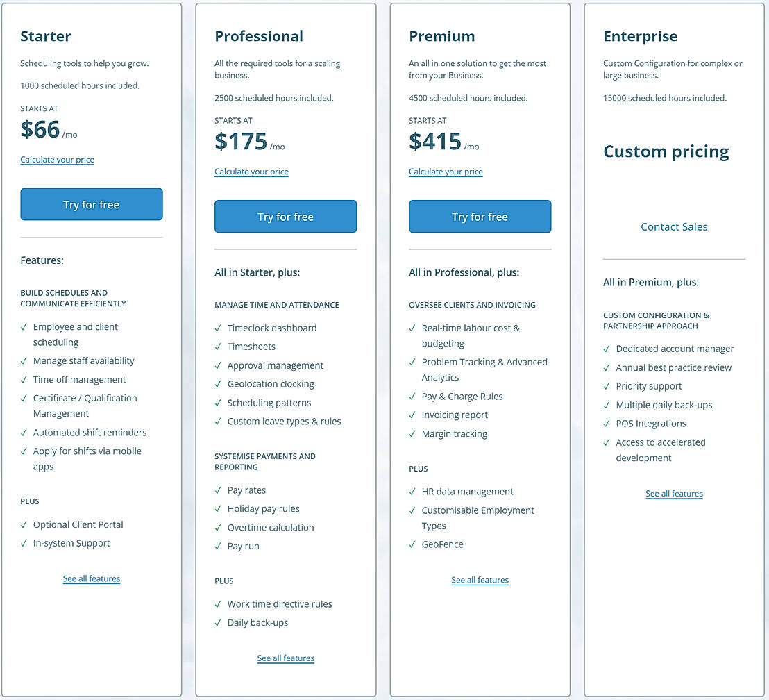Click checkmark next to GeoFence
Image resolution: width=769 pixels, height=700 pixels.
413,544
